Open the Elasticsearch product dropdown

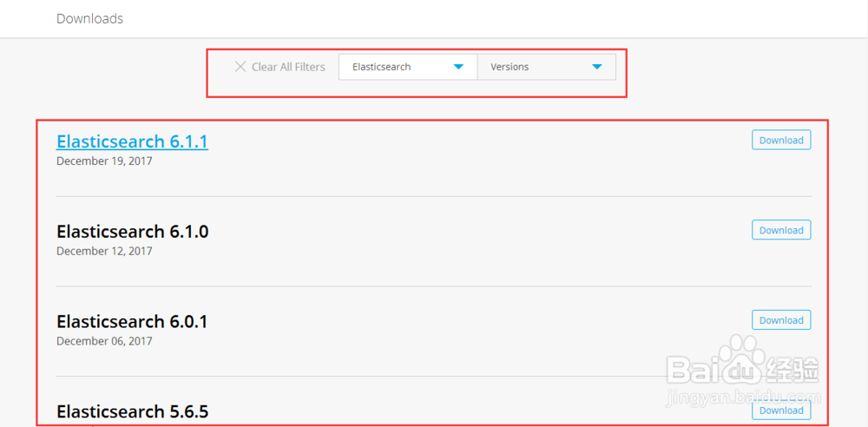[408, 67]
